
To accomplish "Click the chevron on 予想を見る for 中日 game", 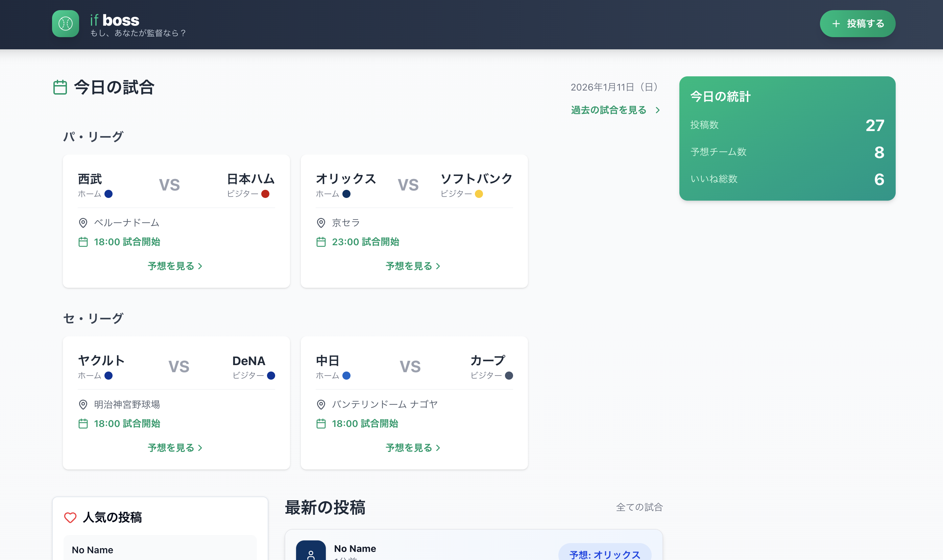I will tap(438, 448).
